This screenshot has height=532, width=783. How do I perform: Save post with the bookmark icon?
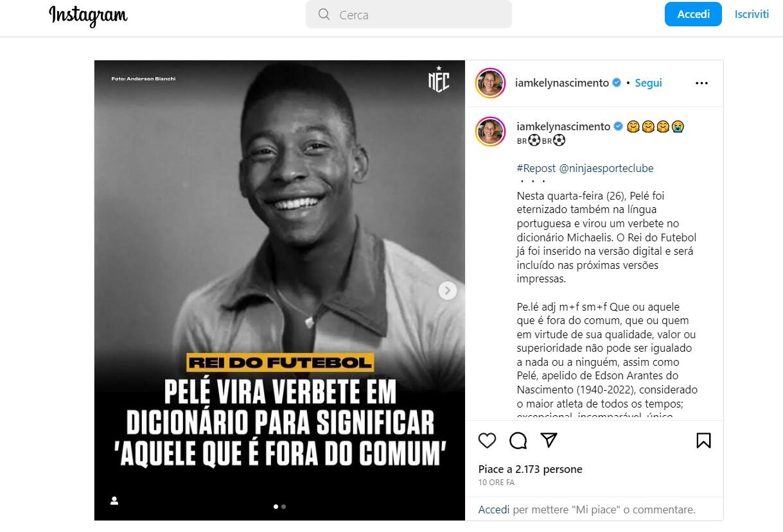pyautogui.click(x=703, y=440)
